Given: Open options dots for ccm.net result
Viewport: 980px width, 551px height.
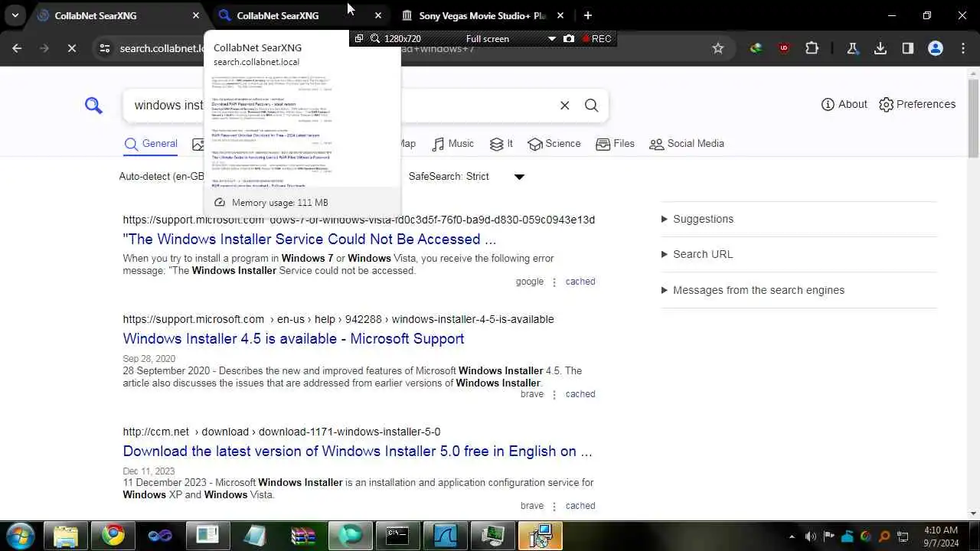Looking at the screenshot, I should pos(554,506).
